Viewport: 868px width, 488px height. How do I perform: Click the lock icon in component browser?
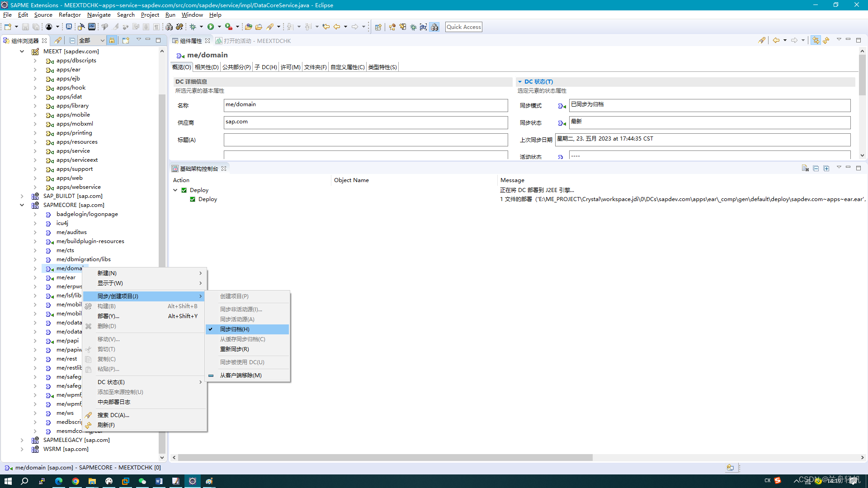[x=112, y=41]
